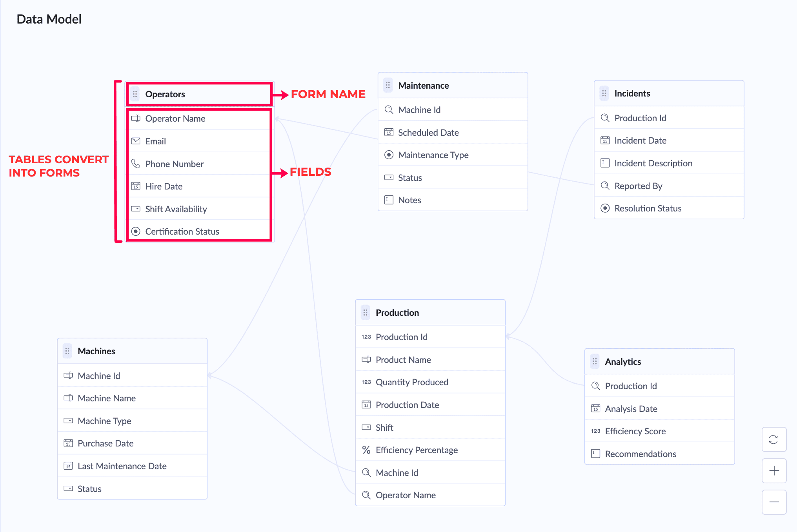Screen dimensions: 797x532
Task: Click the Machine Type dropdown field icon
Action: pyautogui.click(x=68, y=421)
